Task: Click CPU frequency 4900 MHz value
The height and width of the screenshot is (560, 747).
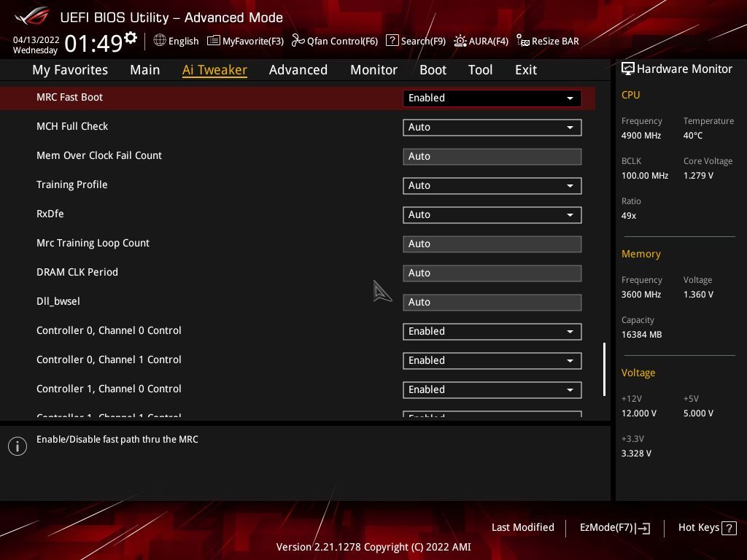Action: click(x=641, y=136)
